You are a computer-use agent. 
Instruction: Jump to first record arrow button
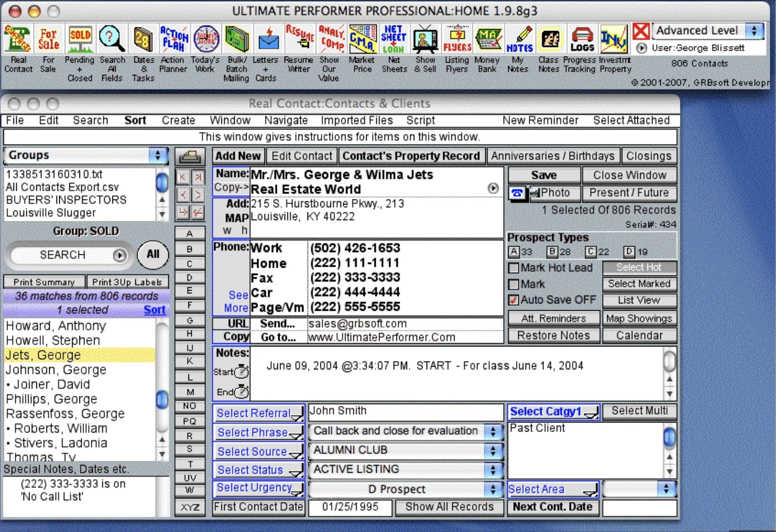[183, 178]
